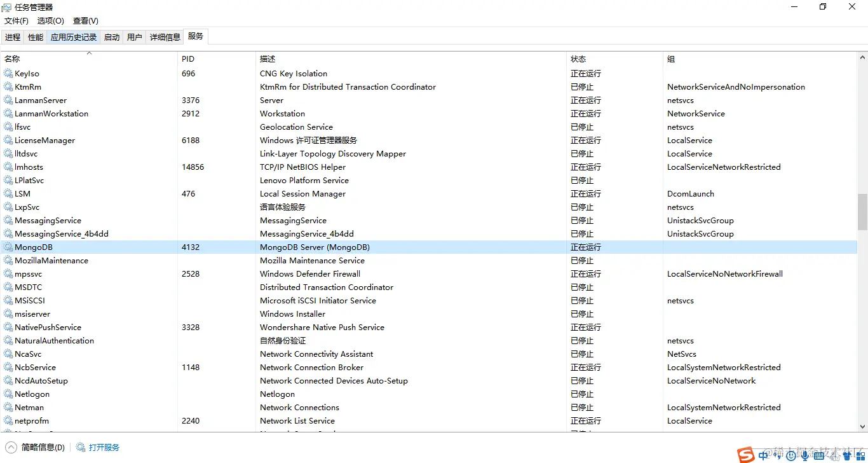Click 'MongoDB Server (MongoDB)' description

pyautogui.click(x=315, y=247)
